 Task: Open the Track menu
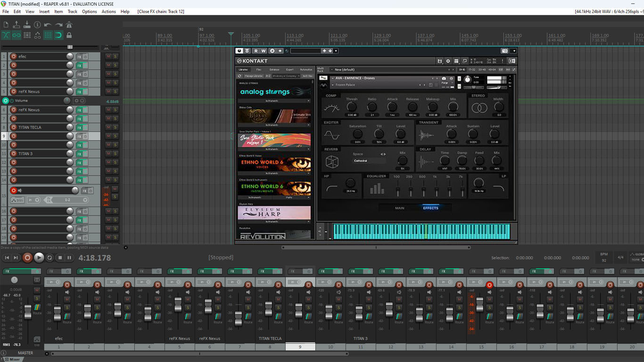coord(72,11)
